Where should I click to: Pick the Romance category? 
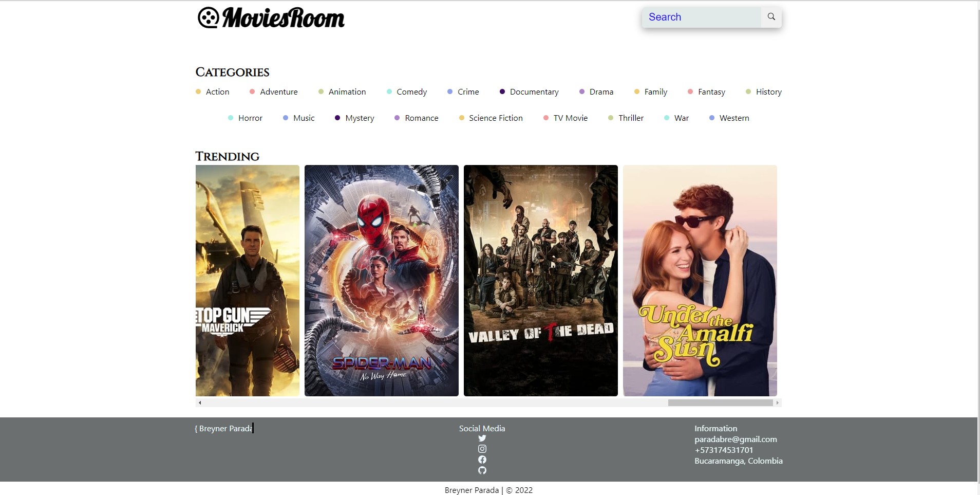coord(417,118)
